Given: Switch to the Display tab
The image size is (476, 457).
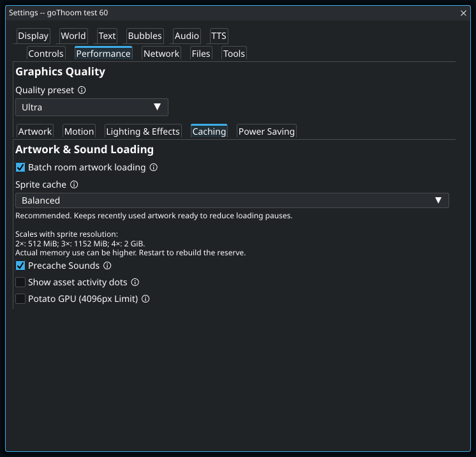Looking at the screenshot, I should click(x=33, y=36).
